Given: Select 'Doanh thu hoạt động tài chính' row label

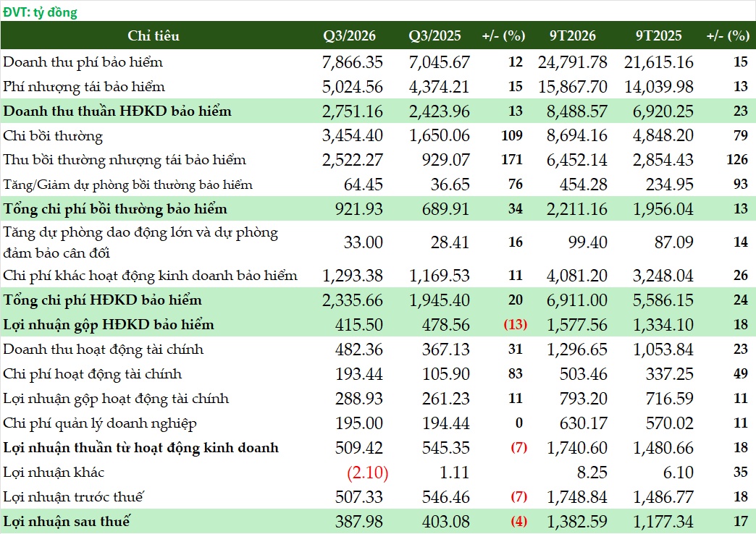Looking at the screenshot, I should click(103, 349).
